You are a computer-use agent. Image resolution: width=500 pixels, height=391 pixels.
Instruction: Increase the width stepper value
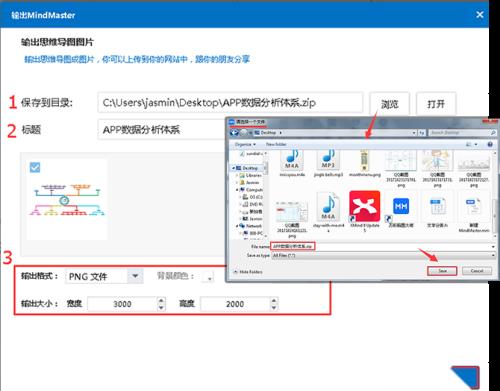(161, 300)
